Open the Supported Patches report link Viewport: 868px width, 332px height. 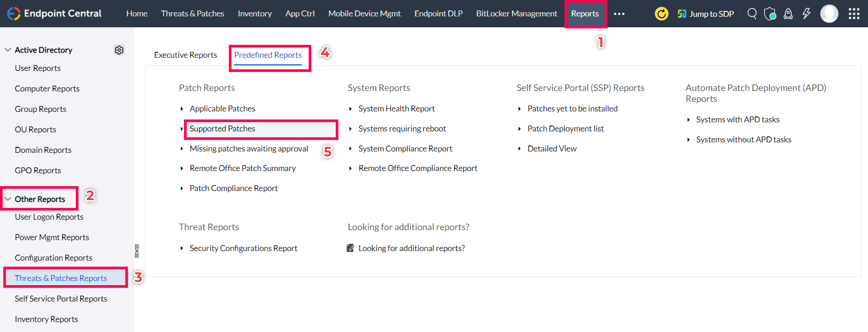pyautogui.click(x=222, y=129)
